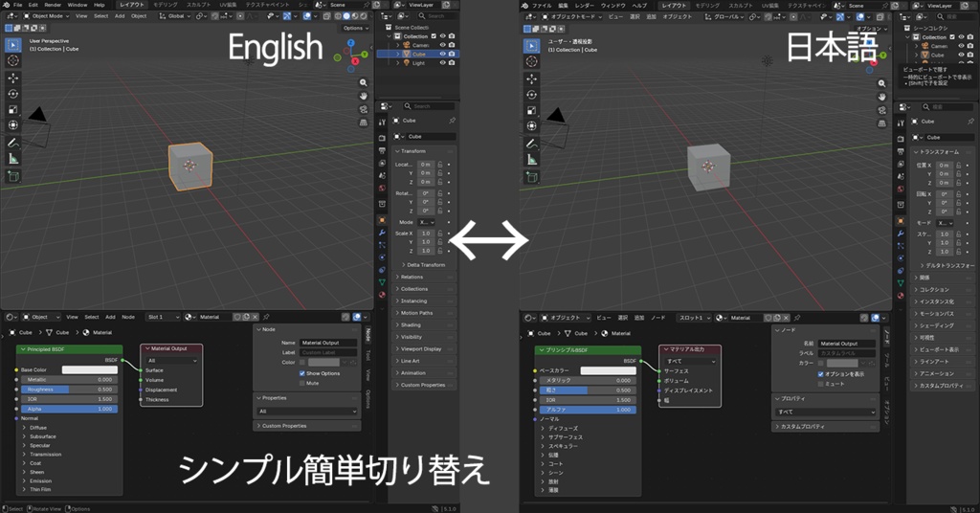Select the Select Box tool in English window
Image resolution: width=980 pixels, height=513 pixels.
[12, 45]
